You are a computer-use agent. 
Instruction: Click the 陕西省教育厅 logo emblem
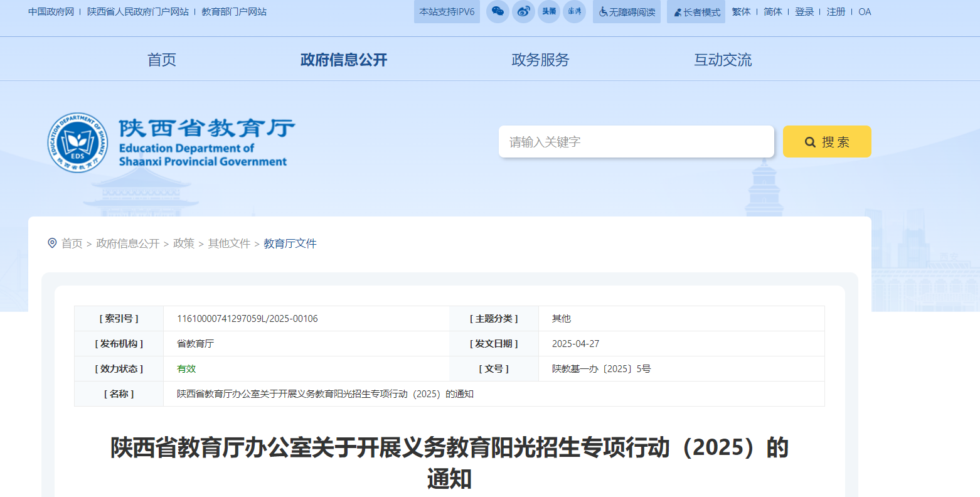click(78, 143)
